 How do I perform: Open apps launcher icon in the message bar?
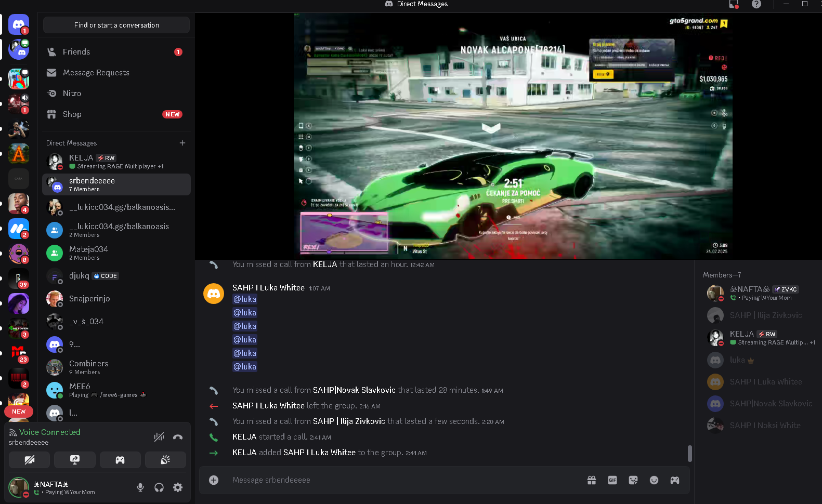(x=675, y=480)
